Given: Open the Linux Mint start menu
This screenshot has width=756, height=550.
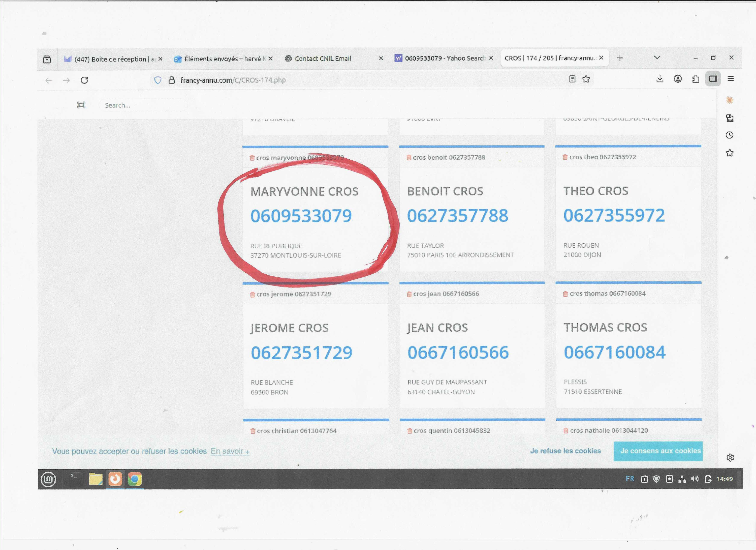Looking at the screenshot, I should pyautogui.click(x=48, y=480).
